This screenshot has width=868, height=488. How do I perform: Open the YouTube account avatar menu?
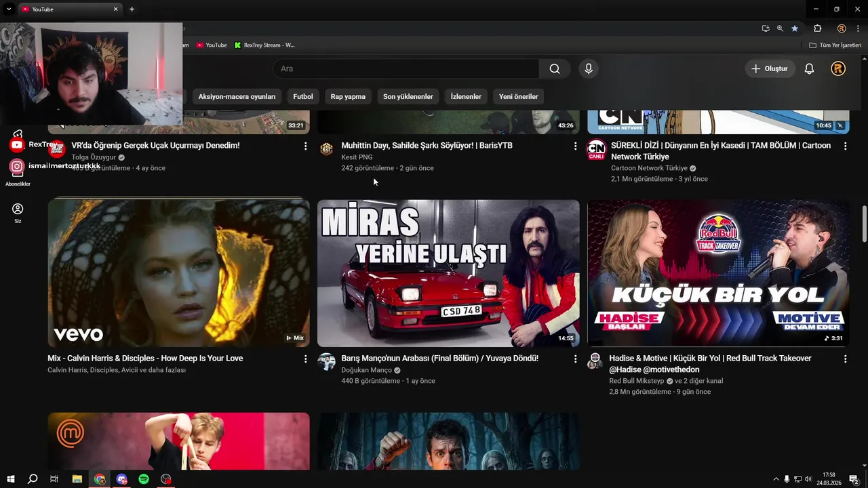(838, 68)
